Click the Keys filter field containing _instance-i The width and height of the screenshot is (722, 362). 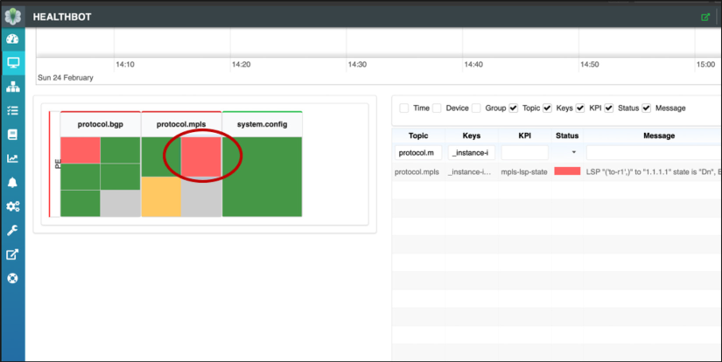tap(472, 152)
